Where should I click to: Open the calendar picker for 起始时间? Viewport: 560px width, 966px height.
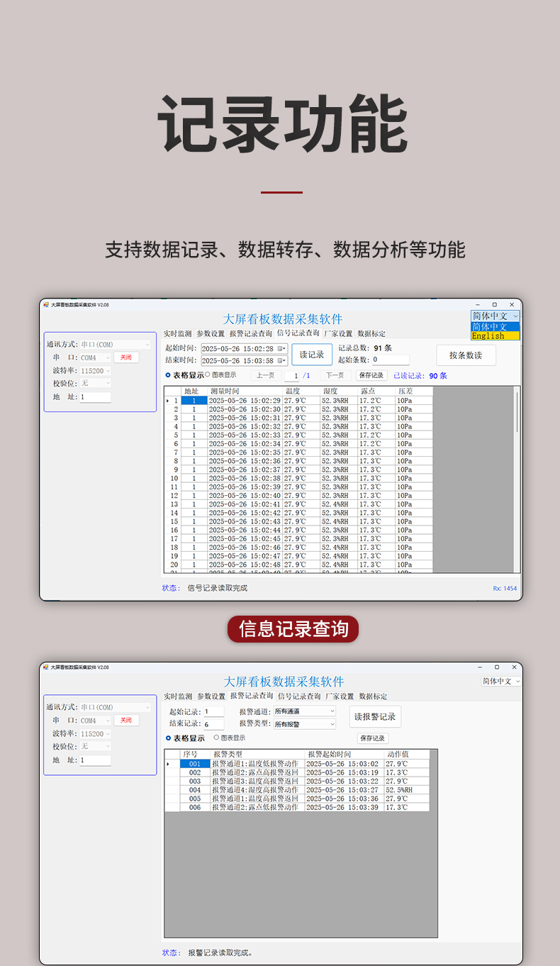(282, 348)
